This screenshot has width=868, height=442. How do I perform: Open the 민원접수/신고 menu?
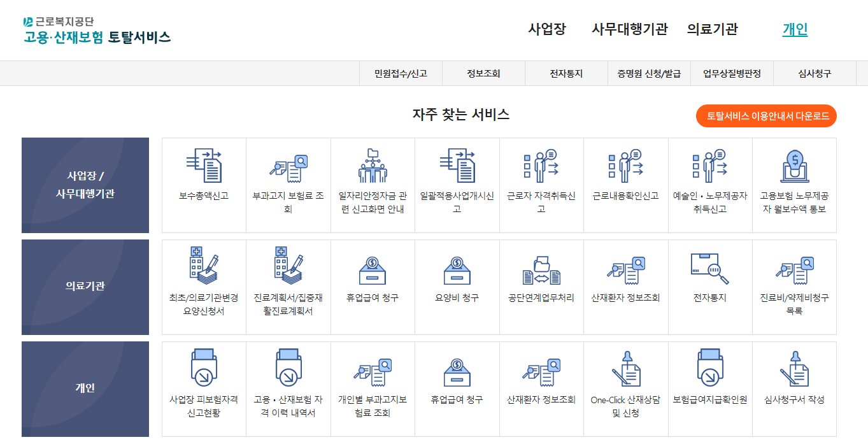401,73
